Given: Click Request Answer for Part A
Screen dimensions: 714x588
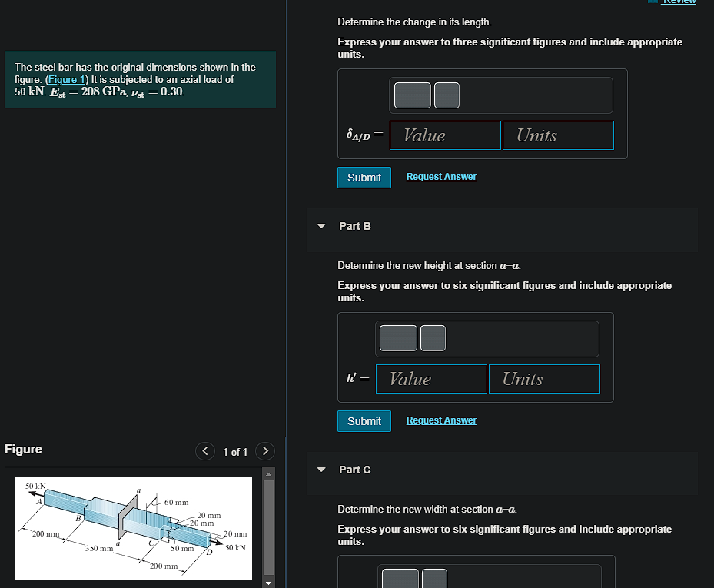Looking at the screenshot, I should (x=441, y=177).
